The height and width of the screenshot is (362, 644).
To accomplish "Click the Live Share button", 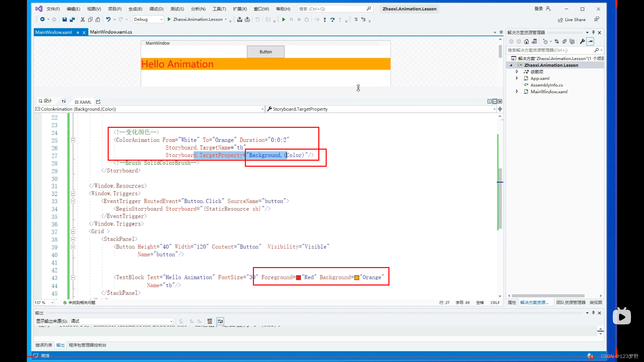I will (x=572, y=19).
